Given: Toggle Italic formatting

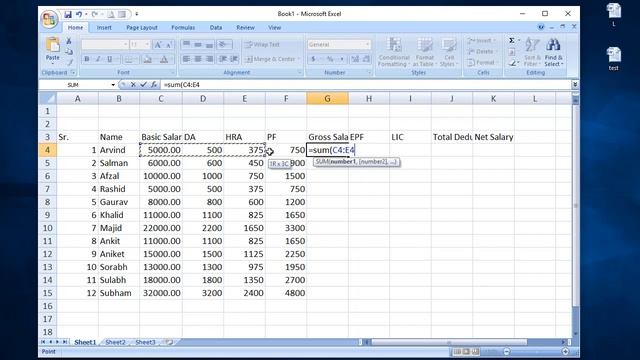Looking at the screenshot, I should point(98,59).
